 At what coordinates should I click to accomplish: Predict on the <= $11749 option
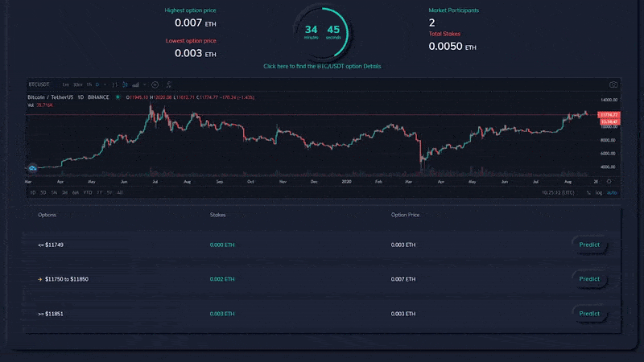pos(589,245)
